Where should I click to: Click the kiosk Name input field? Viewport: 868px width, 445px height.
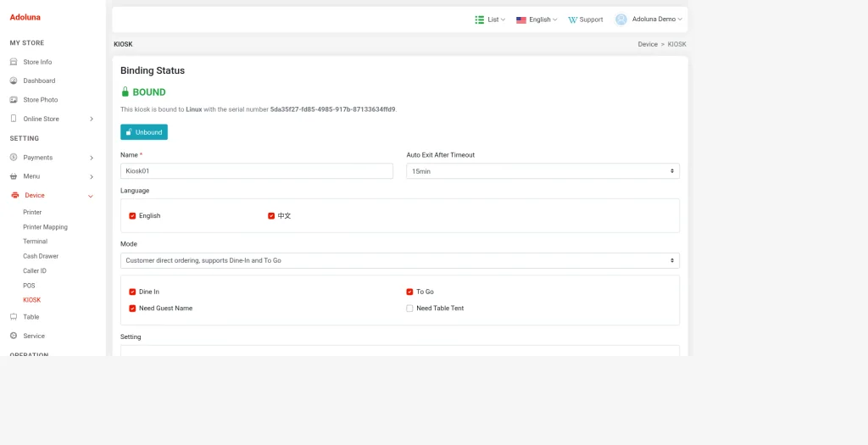tap(257, 171)
